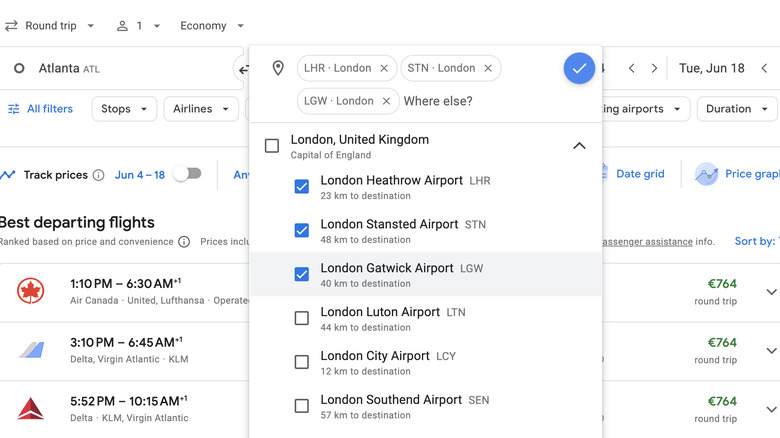Check the London Luton Airport checkbox
This screenshot has height=438, width=780.
[x=301, y=318]
